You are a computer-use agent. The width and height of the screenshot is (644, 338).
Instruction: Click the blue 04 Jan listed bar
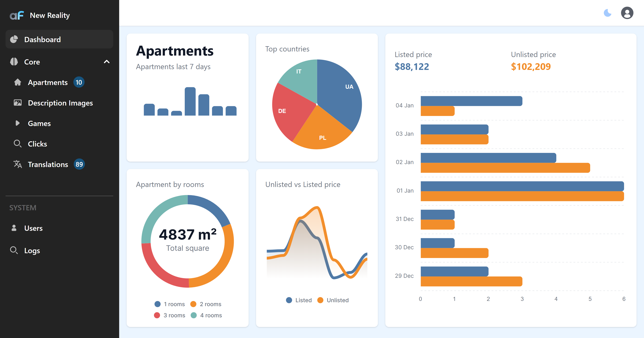pyautogui.click(x=471, y=101)
